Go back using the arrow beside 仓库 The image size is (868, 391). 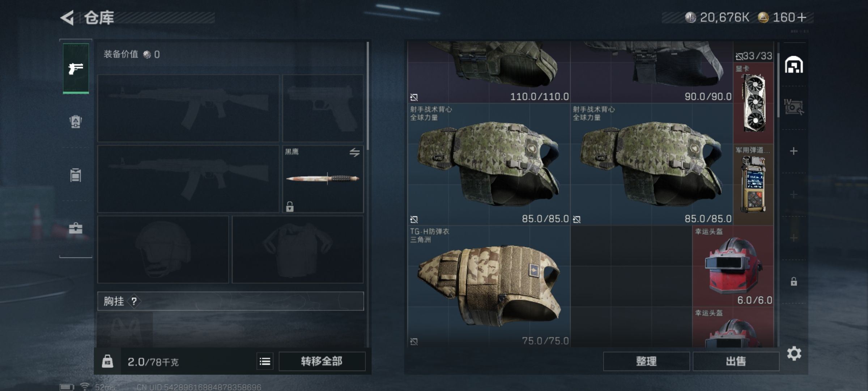click(x=67, y=17)
